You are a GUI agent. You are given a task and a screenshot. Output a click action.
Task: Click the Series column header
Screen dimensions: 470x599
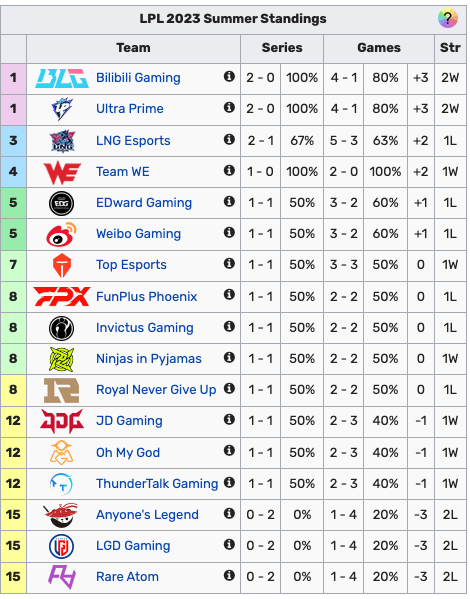282,48
